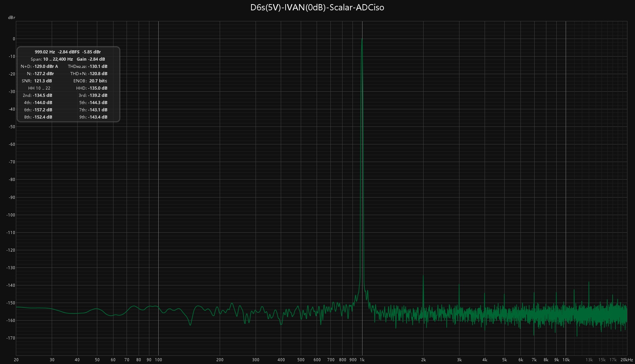Click the -140 label on the y-axis

pyautogui.click(x=11, y=285)
